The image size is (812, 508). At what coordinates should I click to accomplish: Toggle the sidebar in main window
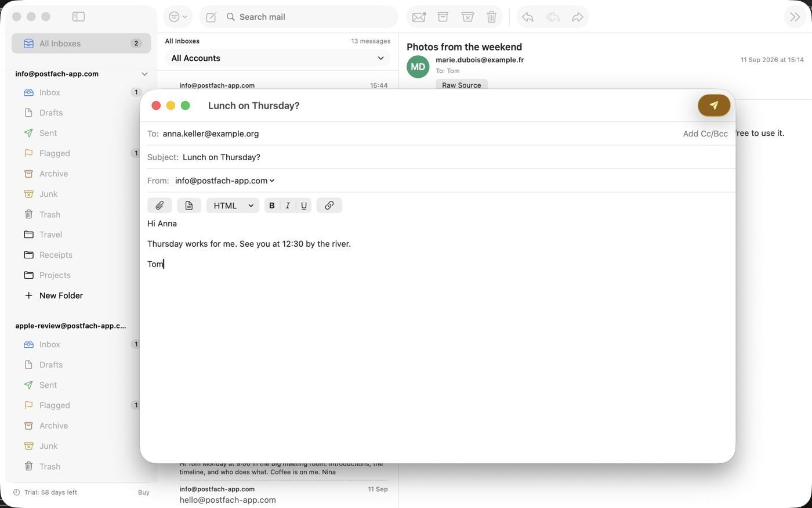[x=79, y=17]
